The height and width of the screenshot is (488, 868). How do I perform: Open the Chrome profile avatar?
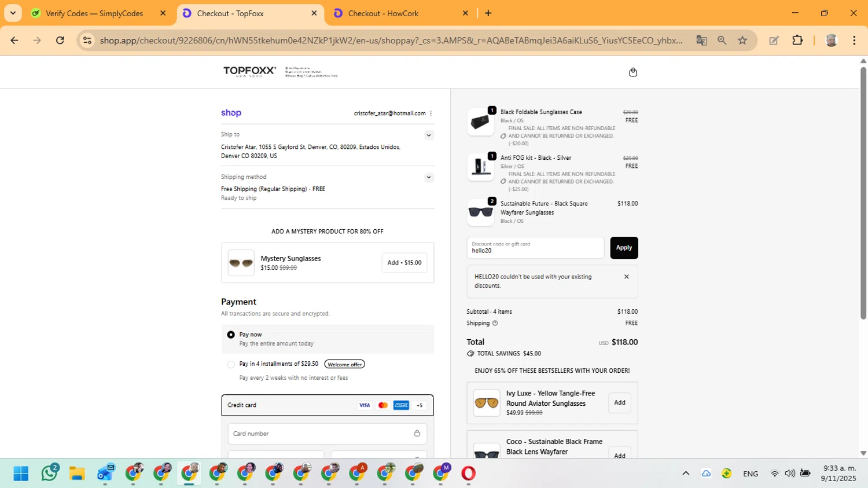[832, 41]
